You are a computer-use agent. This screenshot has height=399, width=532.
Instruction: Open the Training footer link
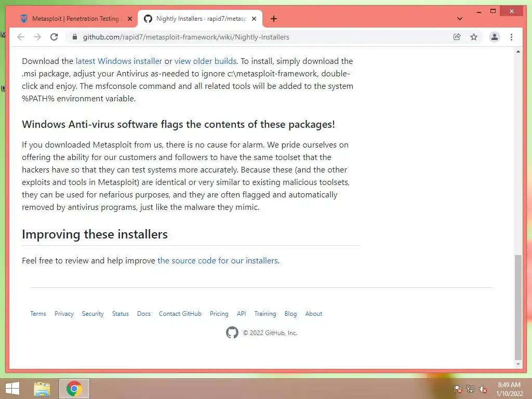click(x=265, y=314)
